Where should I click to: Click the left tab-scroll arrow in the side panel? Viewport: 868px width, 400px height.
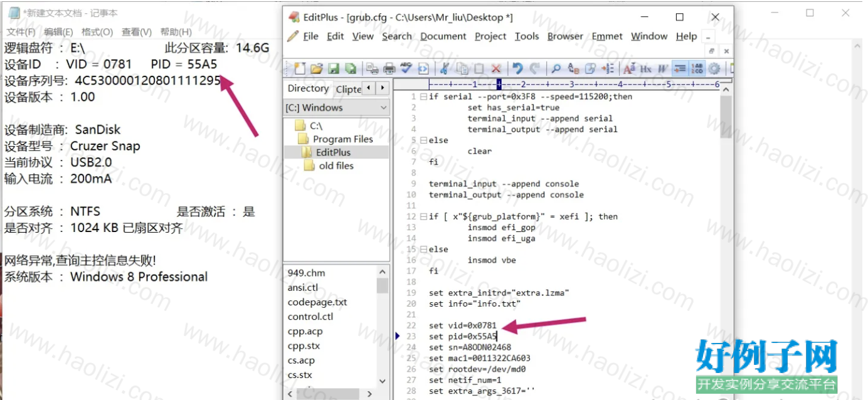click(x=369, y=88)
